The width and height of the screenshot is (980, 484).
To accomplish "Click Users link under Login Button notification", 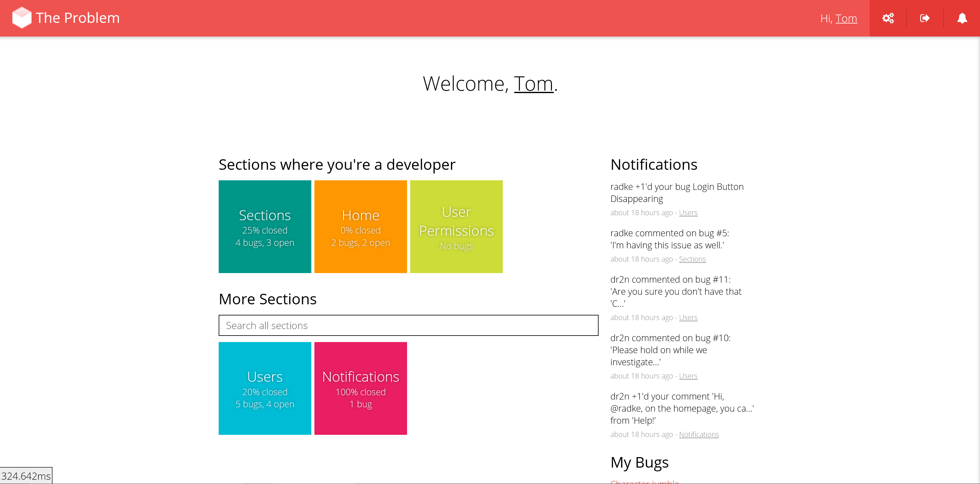I will pyautogui.click(x=688, y=212).
